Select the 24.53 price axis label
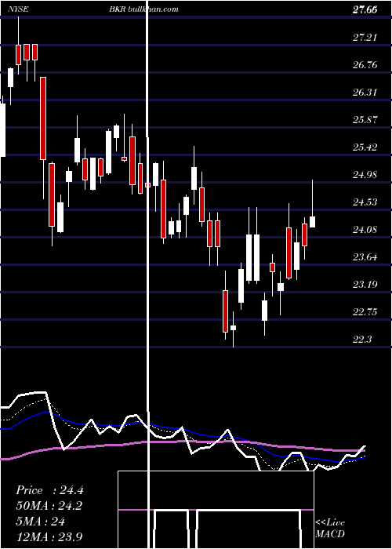392x549 pixels. (x=365, y=202)
